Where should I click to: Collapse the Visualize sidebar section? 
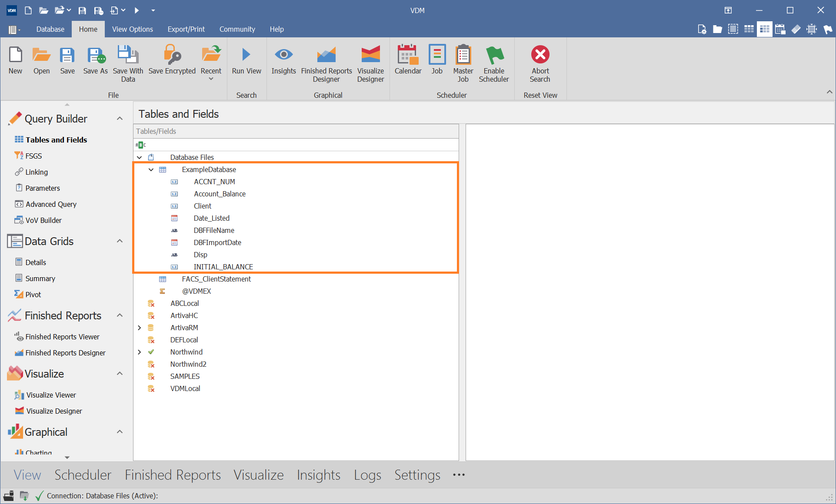click(120, 374)
